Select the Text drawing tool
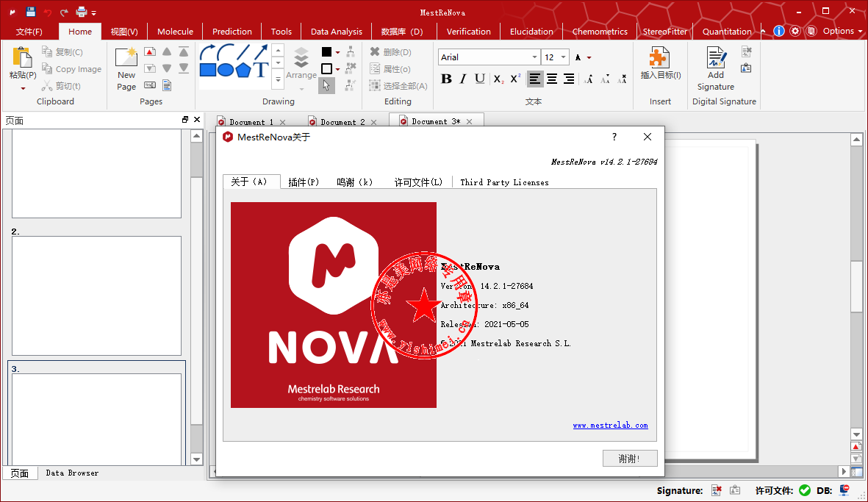The height and width of the screenshot is (502, 868). pyautogui.click(x=260, y=69)
